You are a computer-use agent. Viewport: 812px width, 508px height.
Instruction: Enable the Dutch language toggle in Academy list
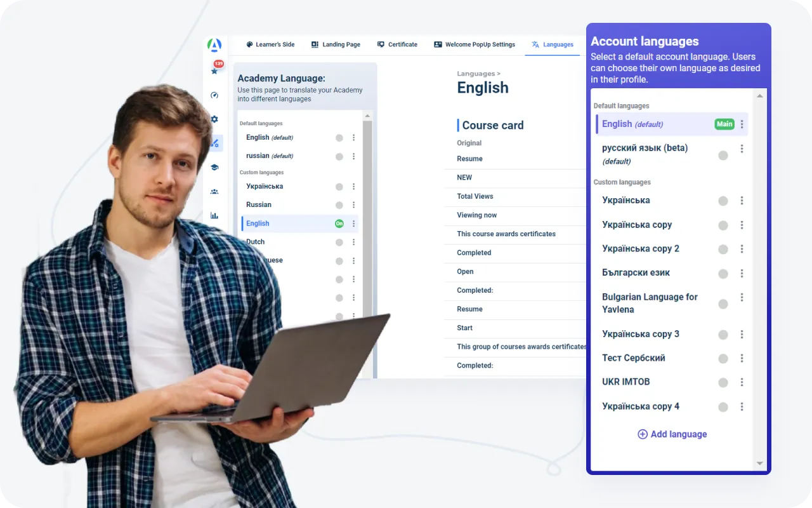pos(339,242)
